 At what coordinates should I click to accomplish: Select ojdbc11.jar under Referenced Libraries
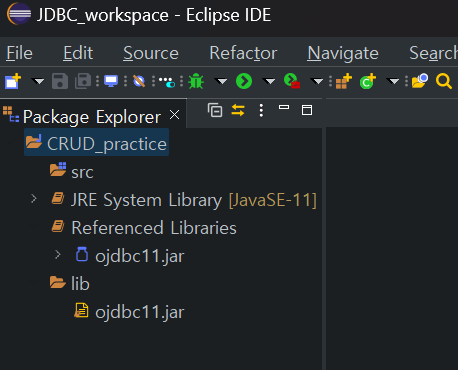(x=140, y=256)
